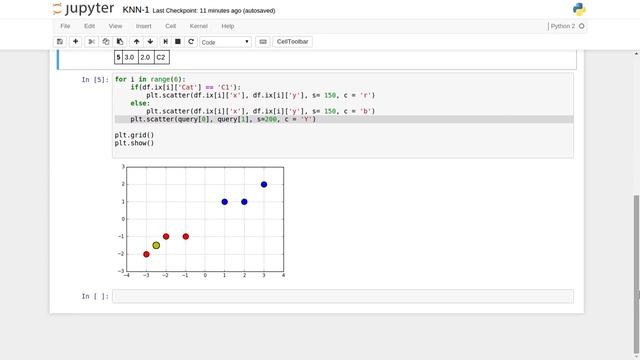Open the Cell menu
Screen dimensions: 640x360
pos(171,26)
